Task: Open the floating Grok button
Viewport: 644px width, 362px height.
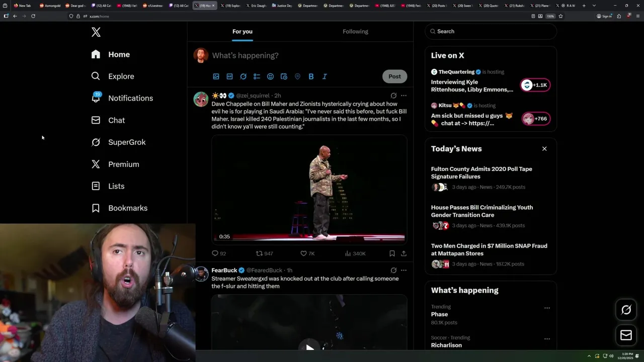Action: (x=626, y=310)
